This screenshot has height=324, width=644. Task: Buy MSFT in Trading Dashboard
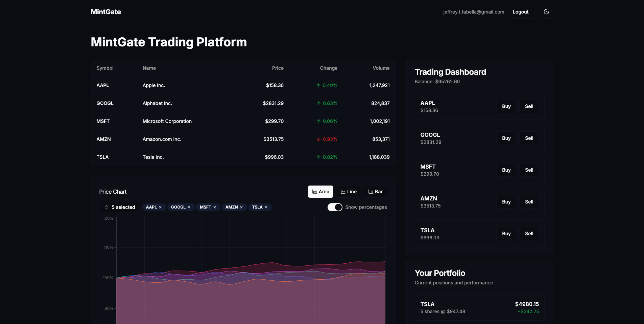[x=506, y=170]
